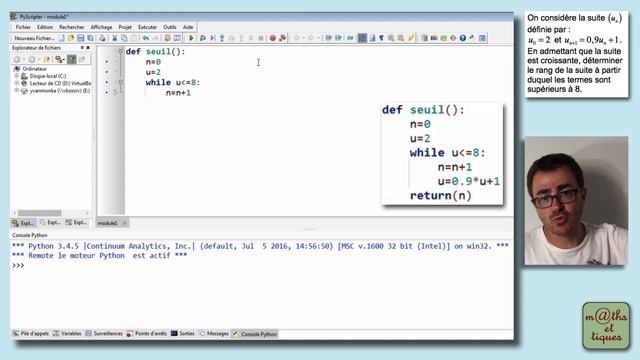
Task: Open the Rechercher menu
Action: (x=71, y=27)
